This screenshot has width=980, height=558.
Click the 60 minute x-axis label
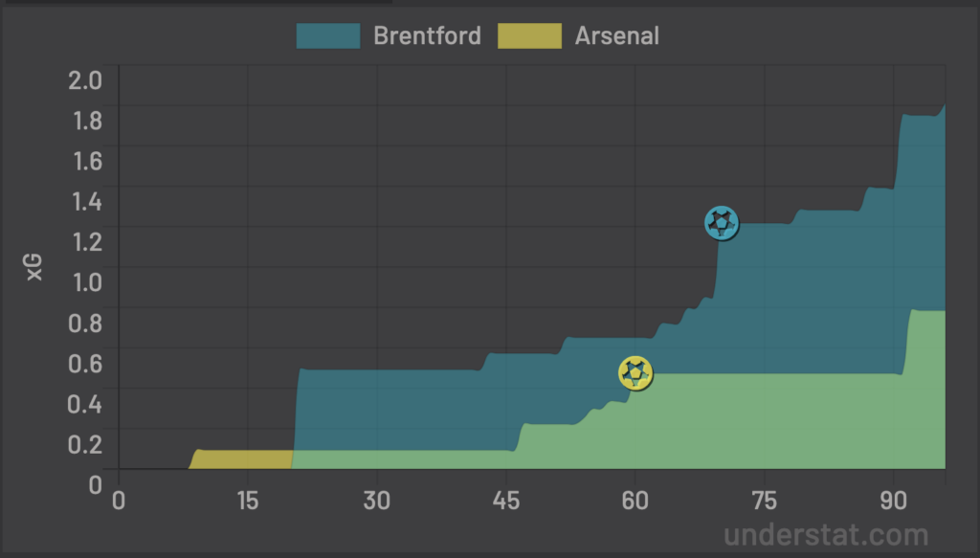635,501
